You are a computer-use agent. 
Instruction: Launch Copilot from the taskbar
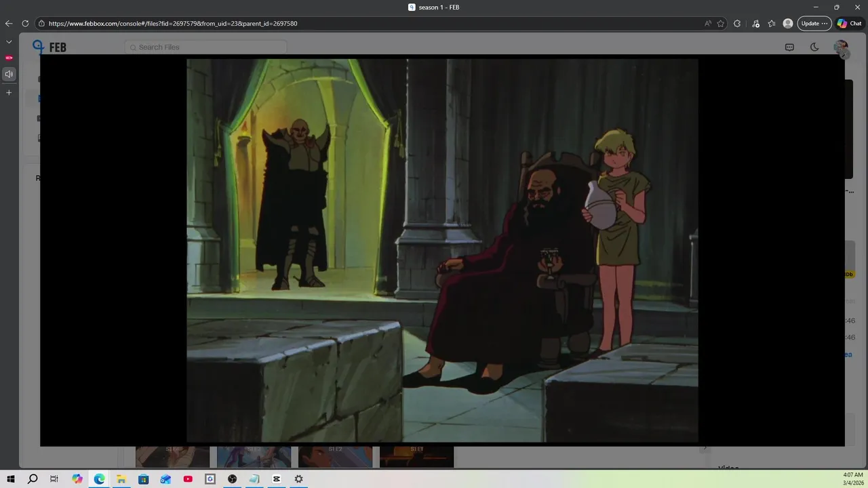77,479
